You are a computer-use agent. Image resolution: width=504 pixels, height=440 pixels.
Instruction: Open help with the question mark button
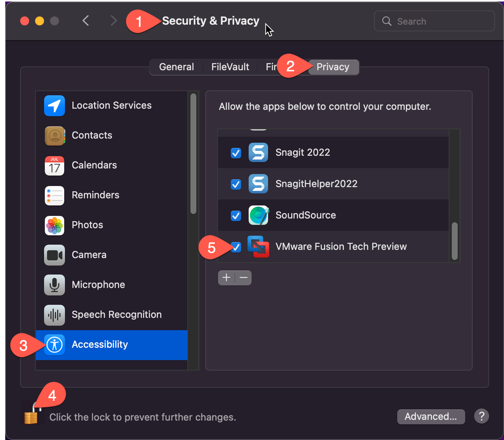482,416
